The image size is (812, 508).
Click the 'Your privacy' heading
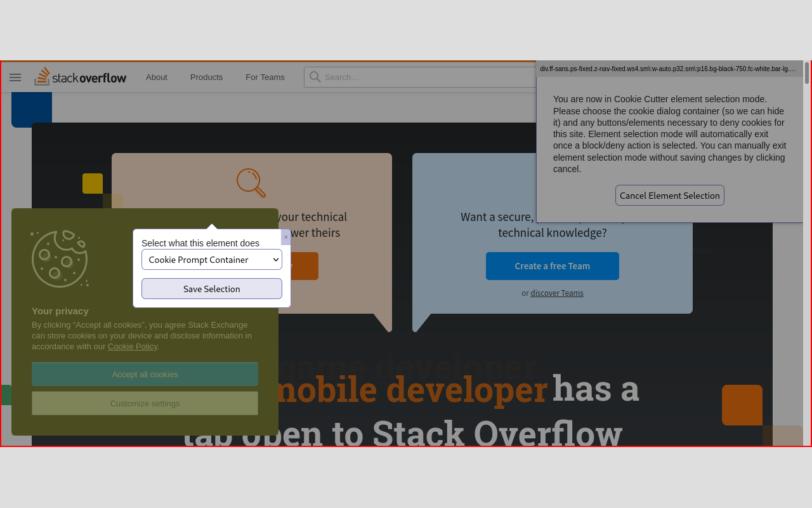click(x=60, y=311)
